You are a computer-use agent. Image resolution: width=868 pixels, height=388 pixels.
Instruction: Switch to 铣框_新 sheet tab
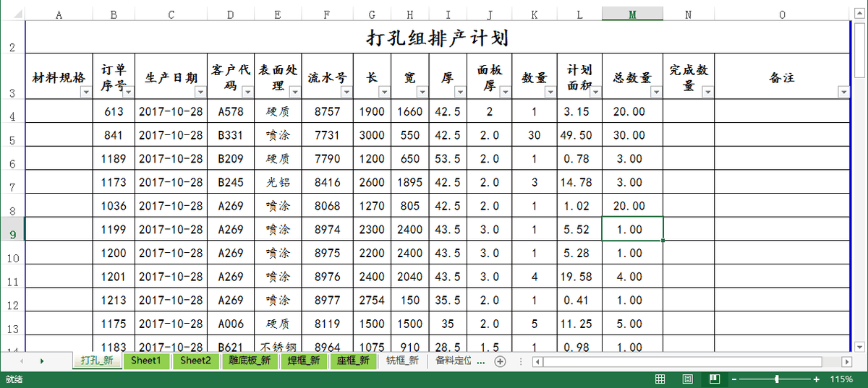(402, 361)
